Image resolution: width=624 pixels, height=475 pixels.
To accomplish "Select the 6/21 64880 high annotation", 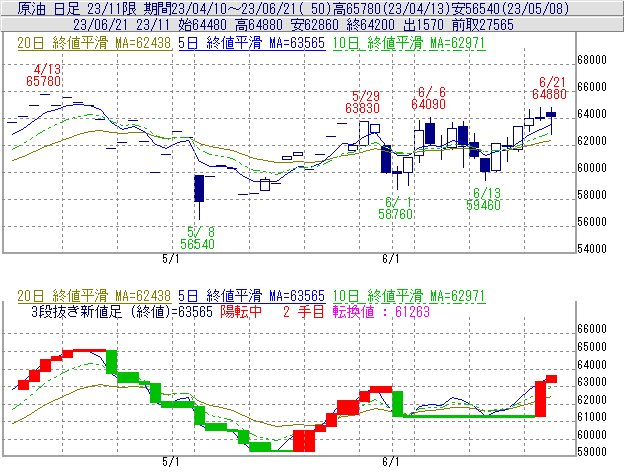I will (549, 88).
